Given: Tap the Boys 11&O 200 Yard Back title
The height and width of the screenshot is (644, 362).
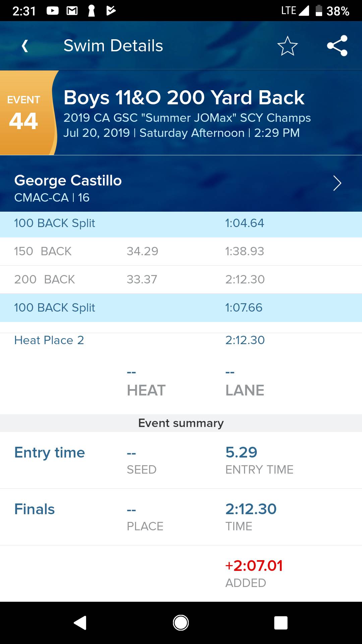Looking at the screenshot, I should (184, 98).
